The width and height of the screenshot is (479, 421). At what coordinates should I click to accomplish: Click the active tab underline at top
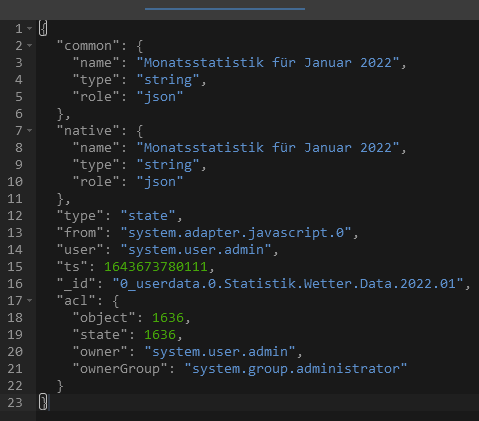225,9
